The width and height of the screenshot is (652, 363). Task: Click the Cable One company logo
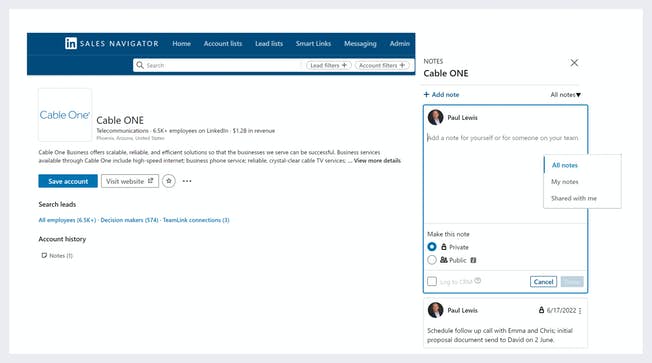(65, 115)
